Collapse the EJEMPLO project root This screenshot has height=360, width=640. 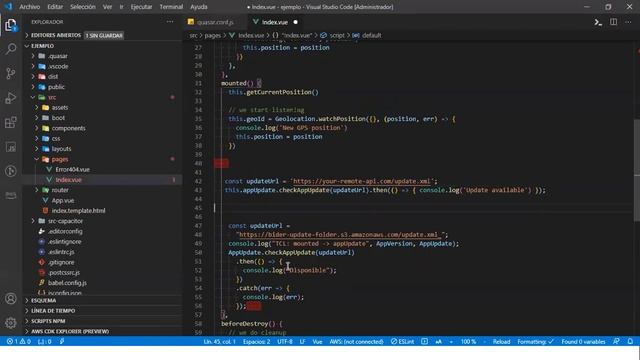(42, 46)
